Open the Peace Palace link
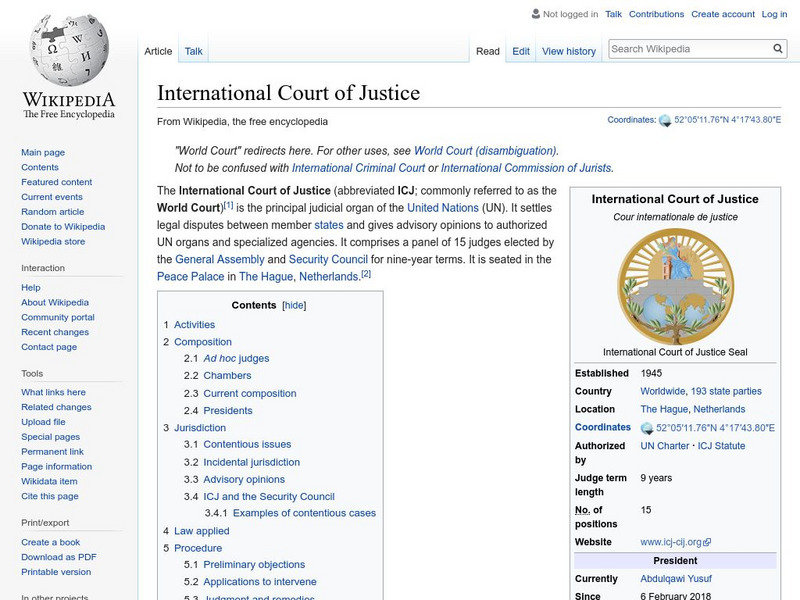Image resolution: width=800 pixels, height=600 pixels. 182,277
